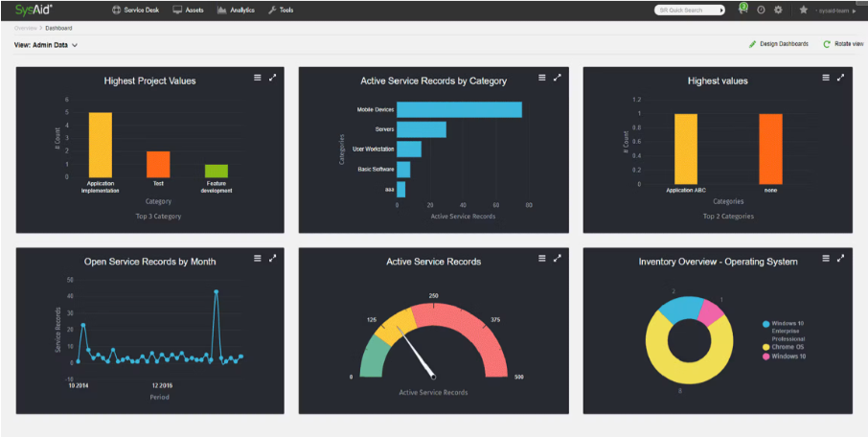The image size is (868, 437).
Task: Open the notifications icon with green badge
Action: pos(742,10)
